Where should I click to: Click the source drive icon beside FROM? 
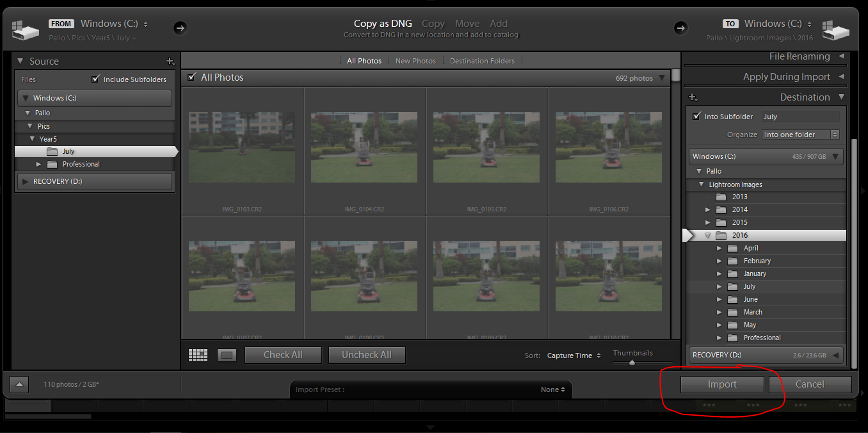(x=26, y=29)
